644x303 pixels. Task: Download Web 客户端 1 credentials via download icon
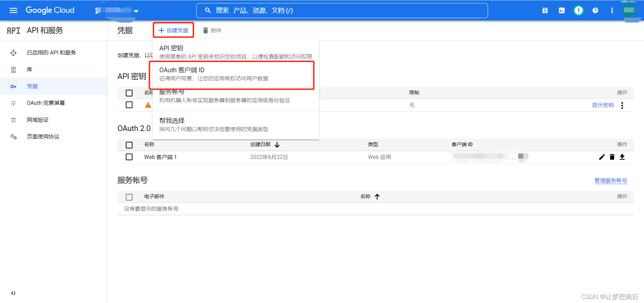coord(623,157)
